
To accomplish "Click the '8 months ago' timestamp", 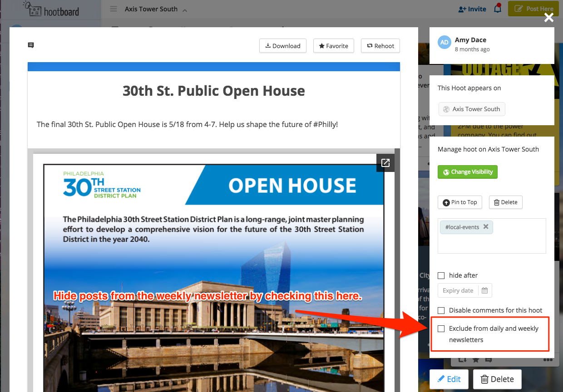I will click(472, 49).
